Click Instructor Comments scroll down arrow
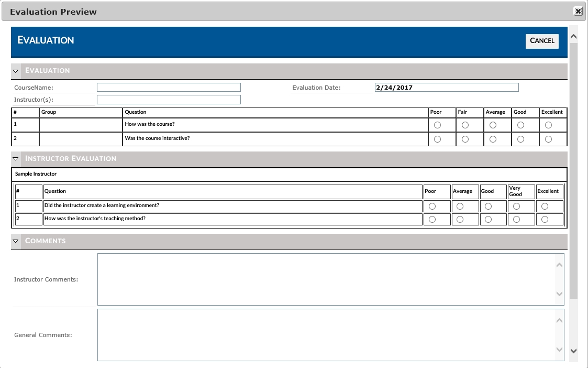Viewport: 588px width, 368px height. tap(559, 294)
